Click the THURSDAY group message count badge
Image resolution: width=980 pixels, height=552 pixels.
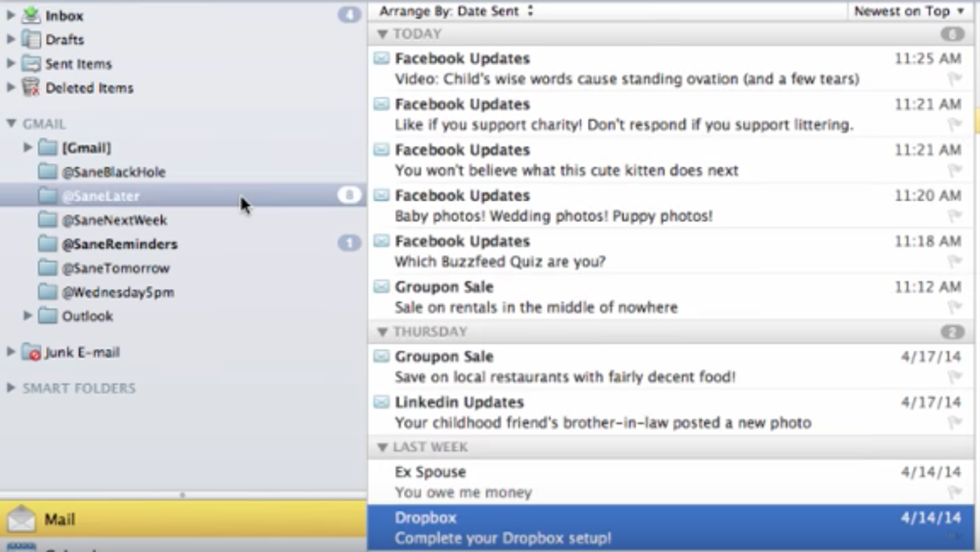953,332
